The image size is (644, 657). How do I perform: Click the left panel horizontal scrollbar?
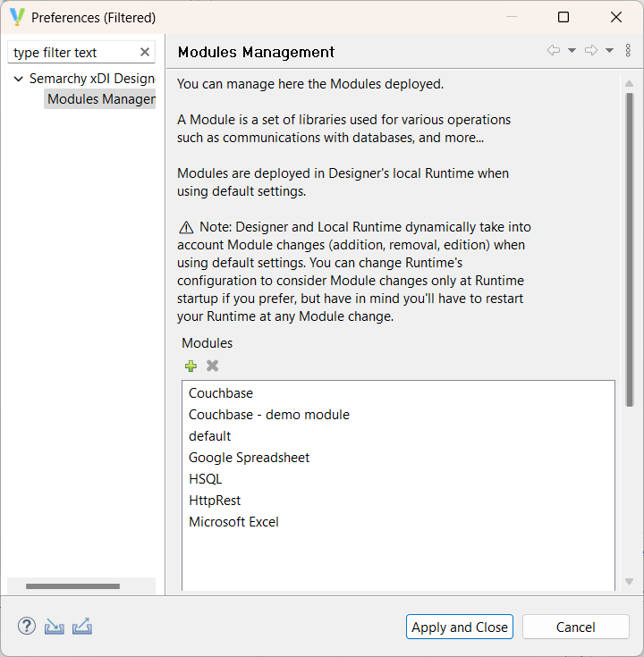click(x=73, y=586)
